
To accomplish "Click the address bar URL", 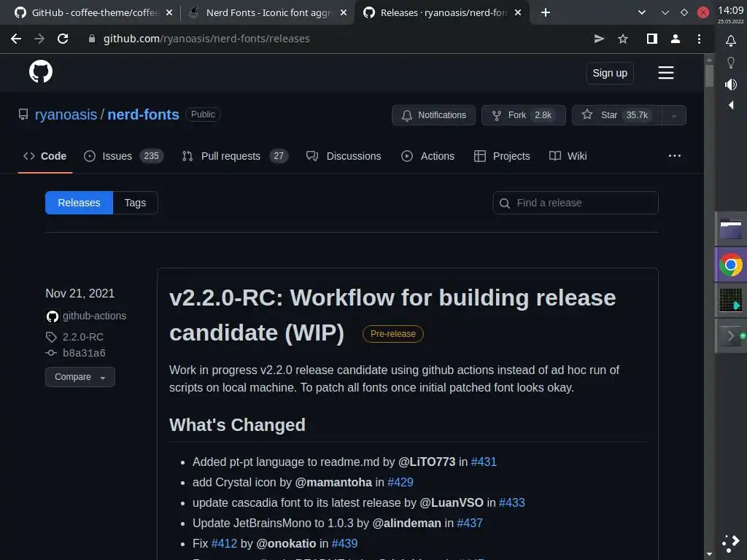I will pyautogui.click(x=206, y=39).
